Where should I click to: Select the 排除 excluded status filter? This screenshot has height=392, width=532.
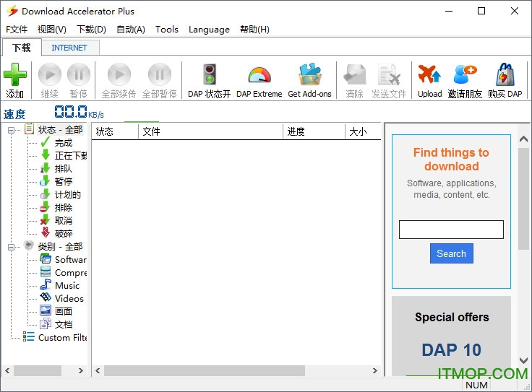[x=64, y=207]
